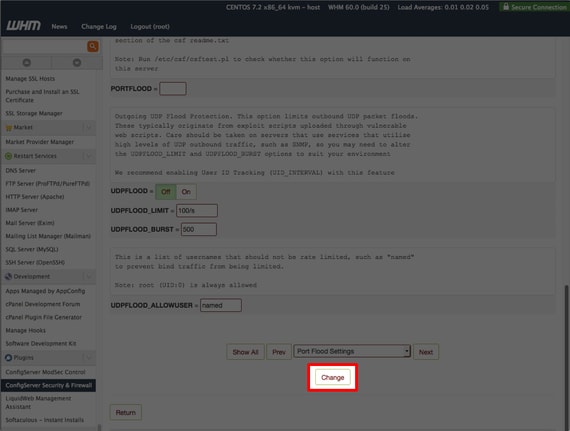Image resolution: width=570 pixels, height=431 pixels.
Task: Click the Prev button
Action: pyautogui.click(x=279, y=352)
